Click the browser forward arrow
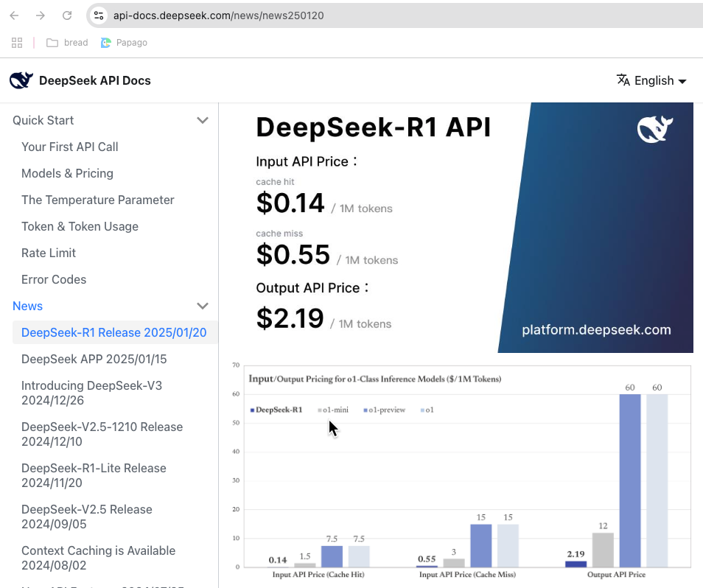This screenshot has width=703, height=588. (x=41, y=15)
